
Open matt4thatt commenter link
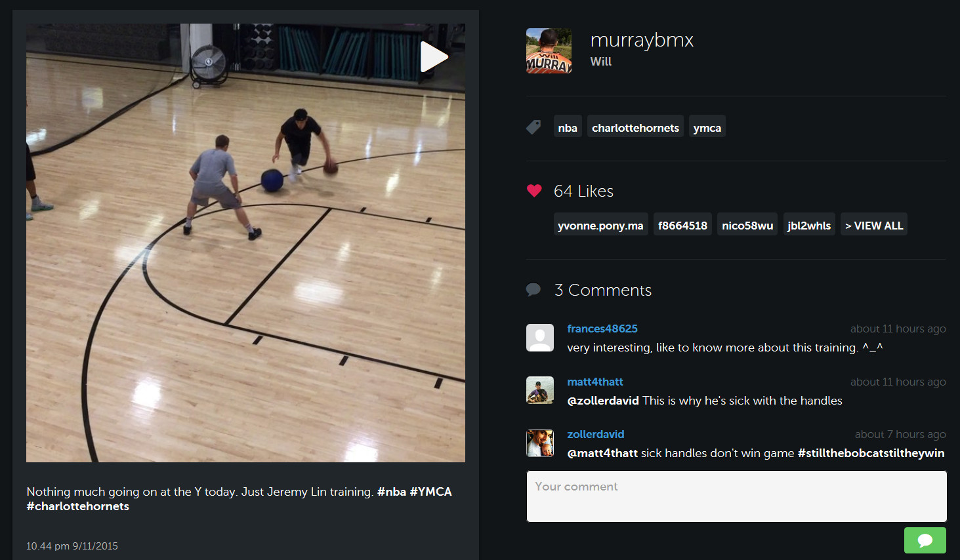(595, 382)
